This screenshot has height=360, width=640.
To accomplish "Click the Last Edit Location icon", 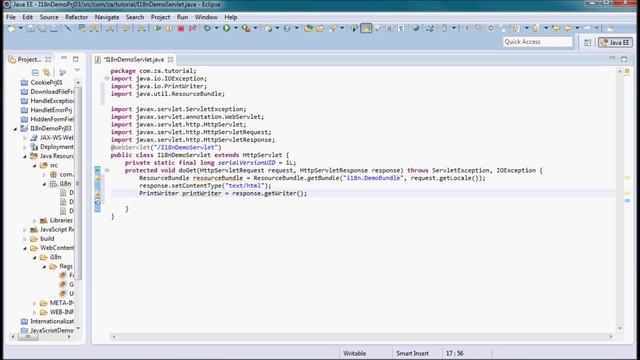I will point(556,28).
